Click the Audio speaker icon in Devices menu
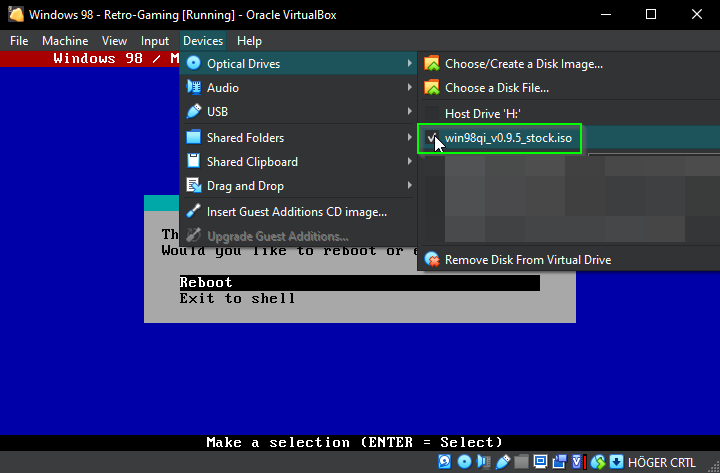 (x=194, y=87)
